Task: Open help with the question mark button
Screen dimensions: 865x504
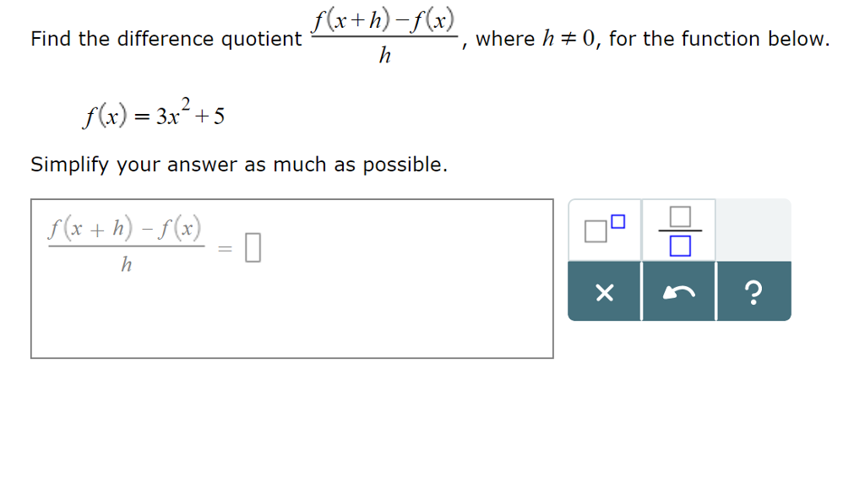Action: coord(753,292)
